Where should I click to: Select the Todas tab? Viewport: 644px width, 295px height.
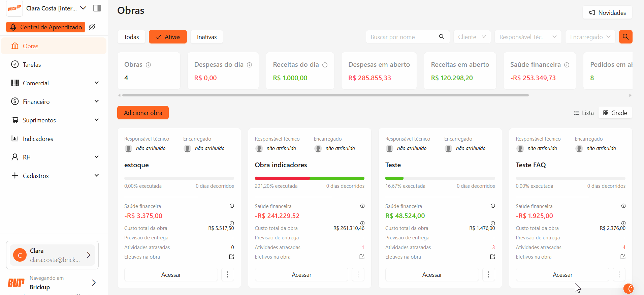click(x=131, y=37)
